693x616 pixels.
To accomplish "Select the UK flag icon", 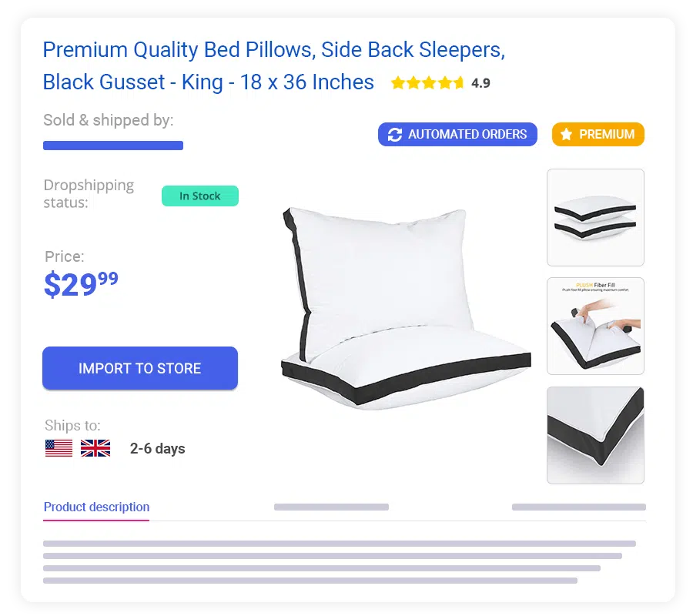I will pos(95,448).
